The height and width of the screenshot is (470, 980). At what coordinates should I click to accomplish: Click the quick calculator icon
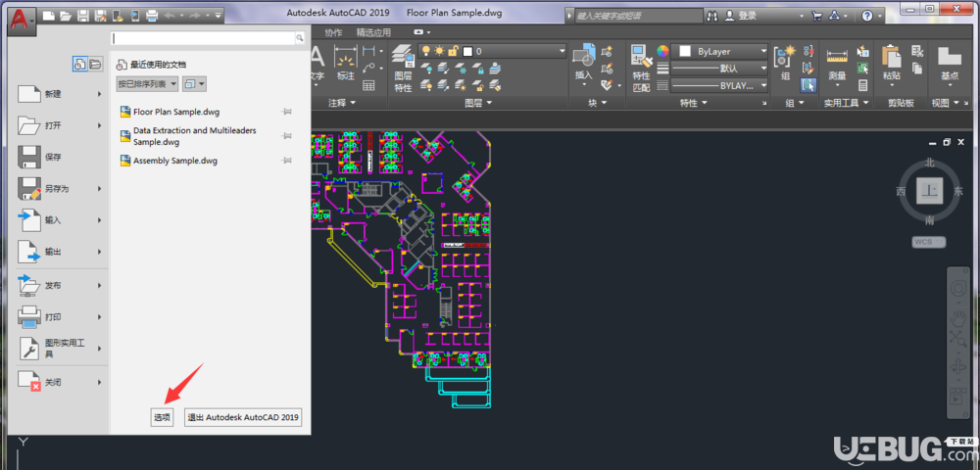click(863, 85)
